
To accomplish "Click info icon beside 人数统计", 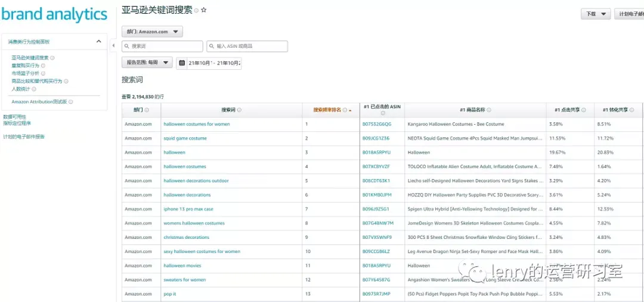I will pyautogui.click(x=34, y=89).
